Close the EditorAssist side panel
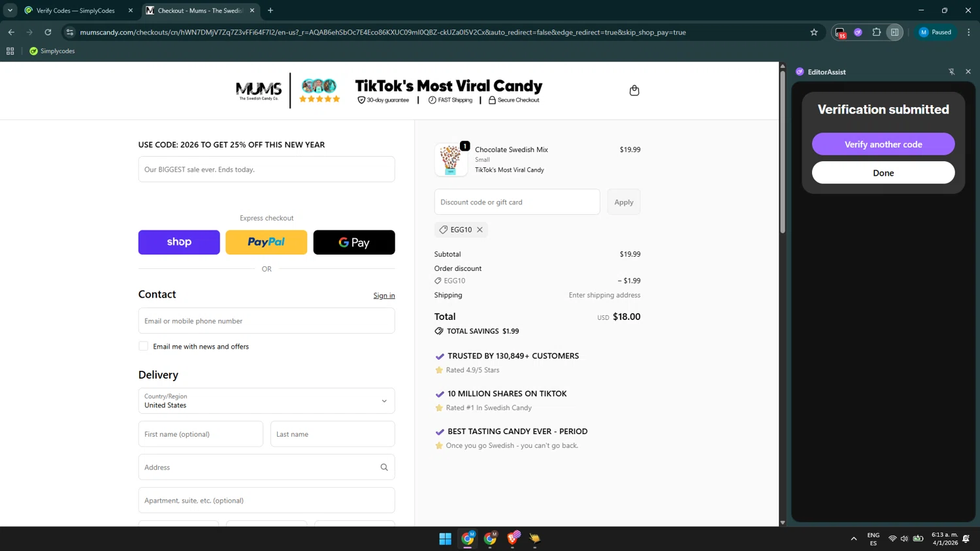Viewport: 980px width, 551px height. click(968, 72)
